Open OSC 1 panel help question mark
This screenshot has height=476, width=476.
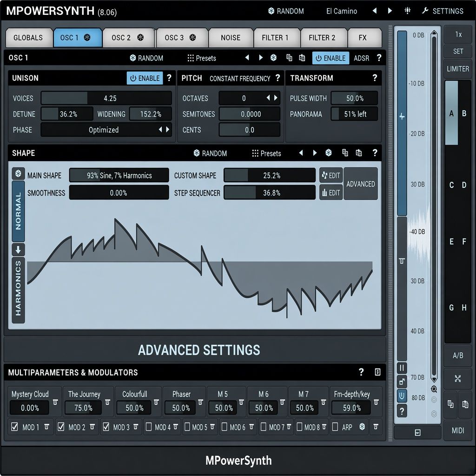[x=379, y=58]
